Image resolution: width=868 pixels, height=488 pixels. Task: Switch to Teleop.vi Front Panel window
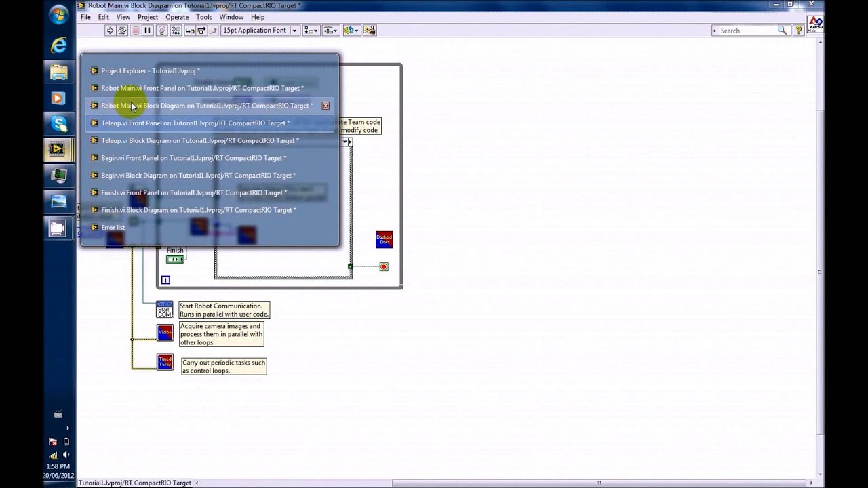(210, 123)
